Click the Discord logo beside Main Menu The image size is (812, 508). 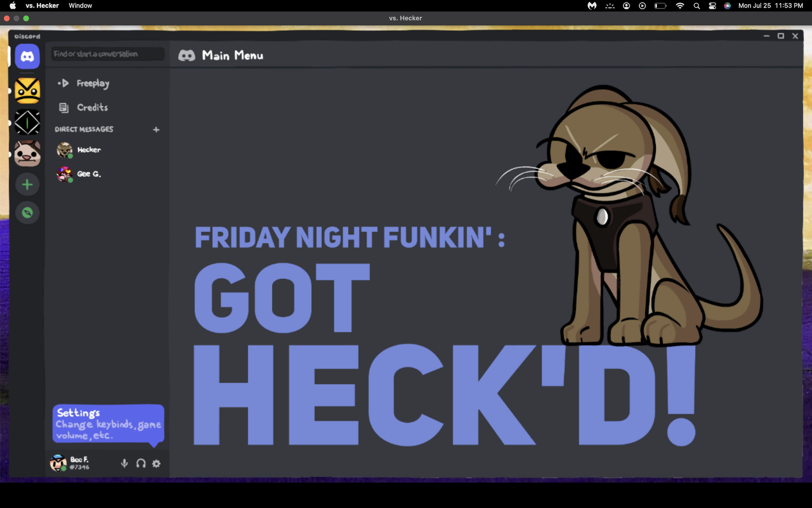(x=187, y=56)
